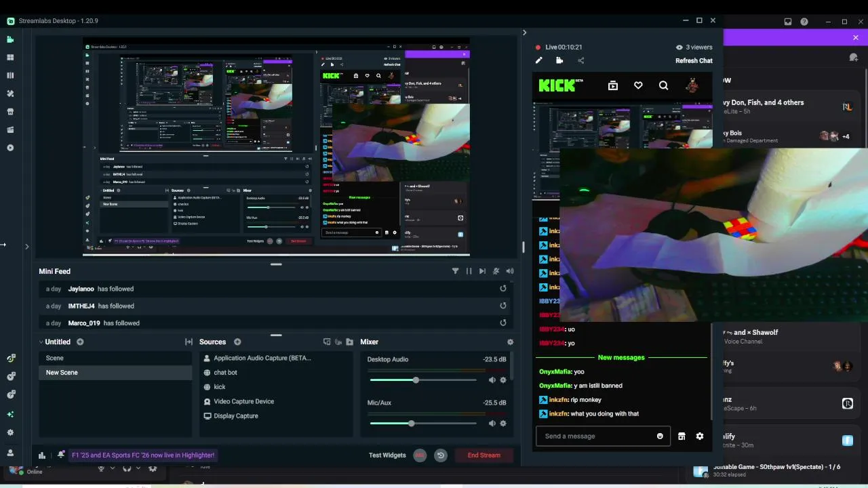Toggle mute event sounds in Mini Feed
868x488 pixels.
(x=496, y=271)
